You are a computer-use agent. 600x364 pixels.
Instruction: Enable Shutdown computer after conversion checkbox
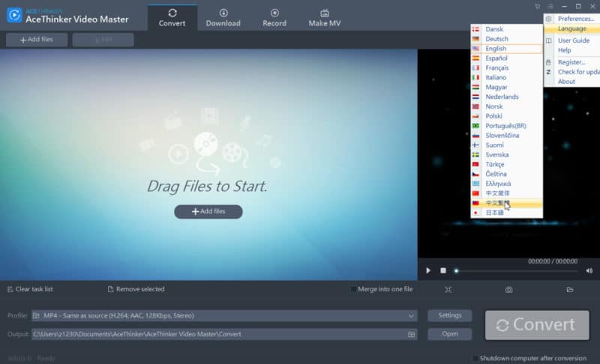[475, 358]
